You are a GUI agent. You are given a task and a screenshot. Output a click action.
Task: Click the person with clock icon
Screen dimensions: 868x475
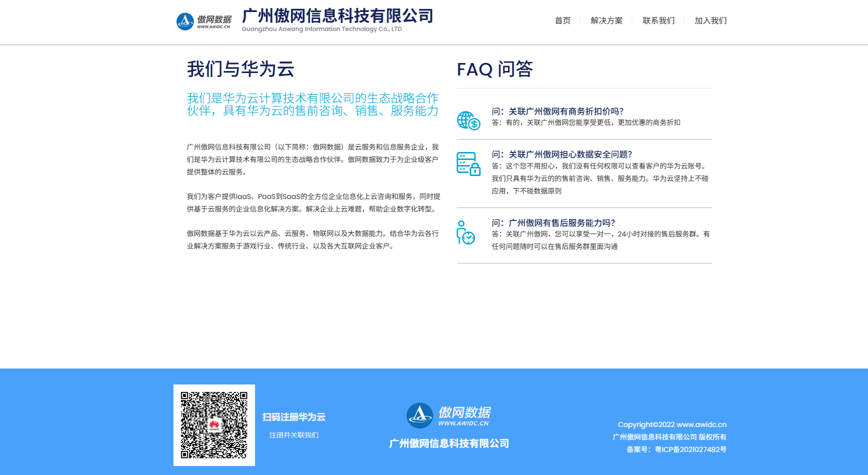coord(465,232)
